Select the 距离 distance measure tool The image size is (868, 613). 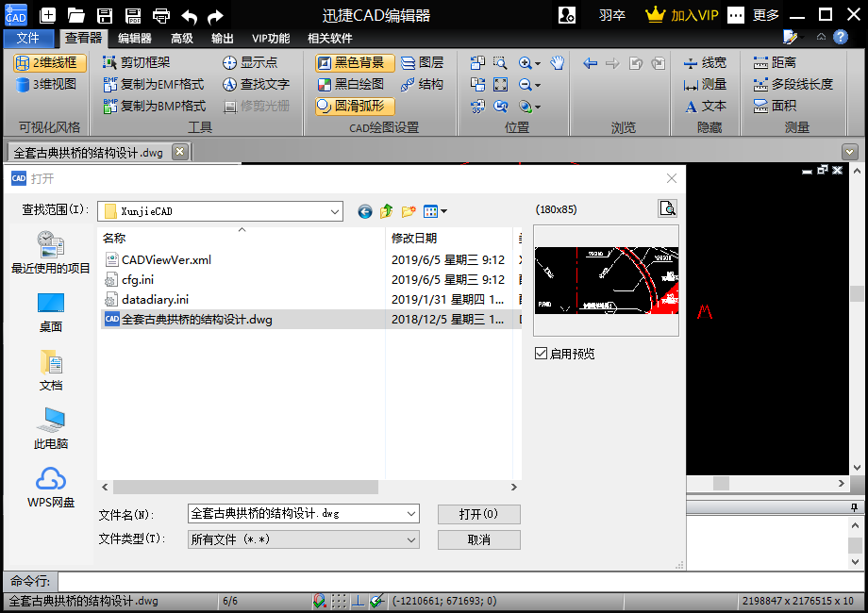pos(775,62)
